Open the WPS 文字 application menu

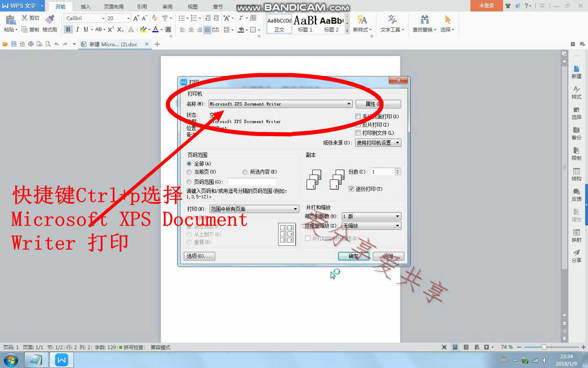click(22, 6)
